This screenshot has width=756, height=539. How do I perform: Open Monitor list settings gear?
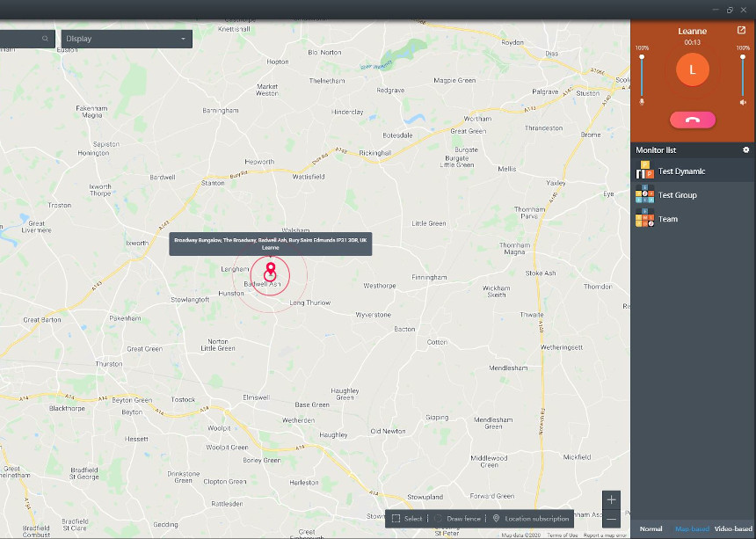click(745, 149)
